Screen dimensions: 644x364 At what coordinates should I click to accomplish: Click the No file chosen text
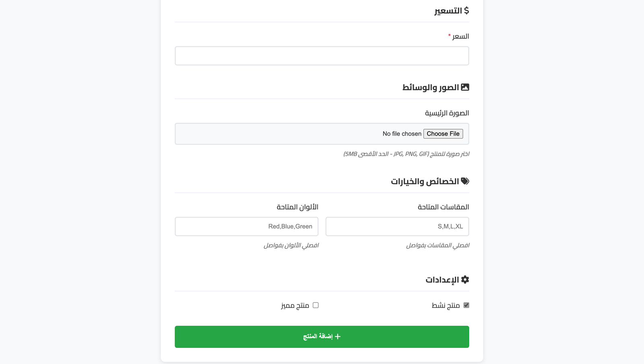[402, 134]
